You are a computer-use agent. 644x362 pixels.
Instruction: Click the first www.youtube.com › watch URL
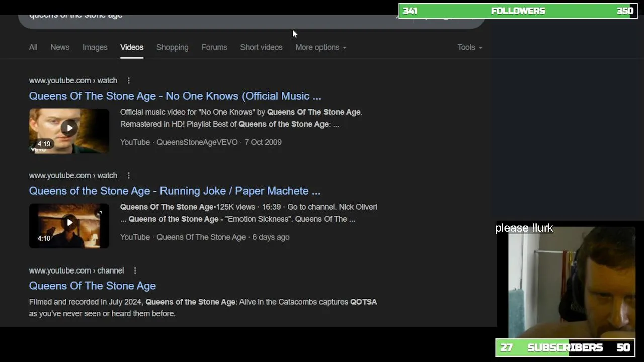[73, 80]
